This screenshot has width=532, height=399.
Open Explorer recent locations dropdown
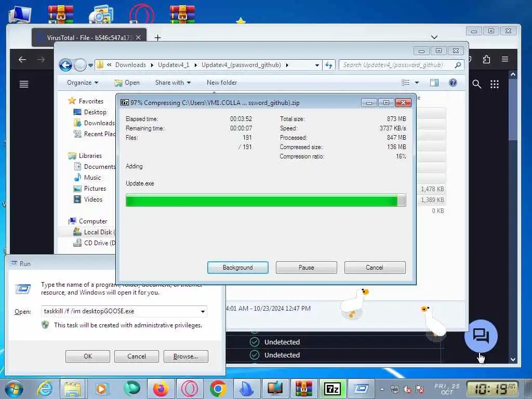[90, 65]
